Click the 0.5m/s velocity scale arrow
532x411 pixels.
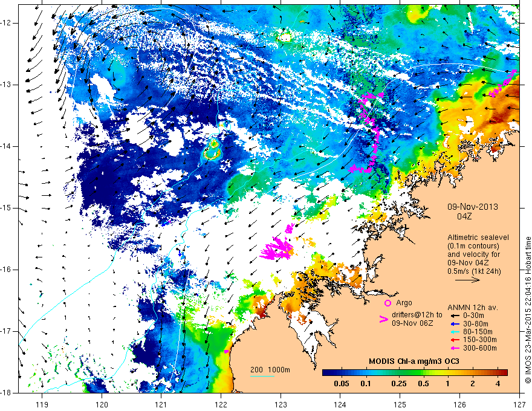click(x=467, y=280)
